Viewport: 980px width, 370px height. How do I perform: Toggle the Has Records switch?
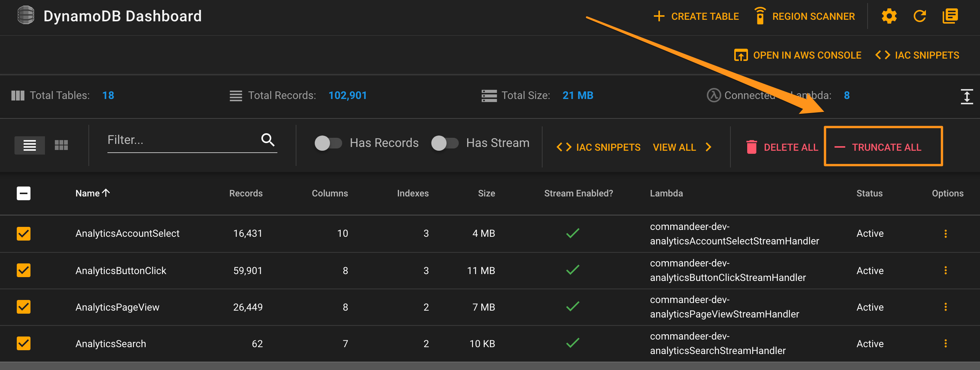(x=328, y=143)
